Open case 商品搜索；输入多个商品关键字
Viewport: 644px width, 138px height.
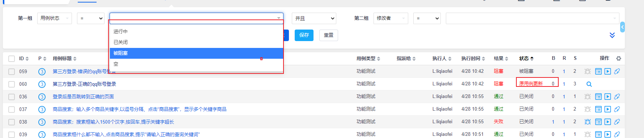point(140,109)
